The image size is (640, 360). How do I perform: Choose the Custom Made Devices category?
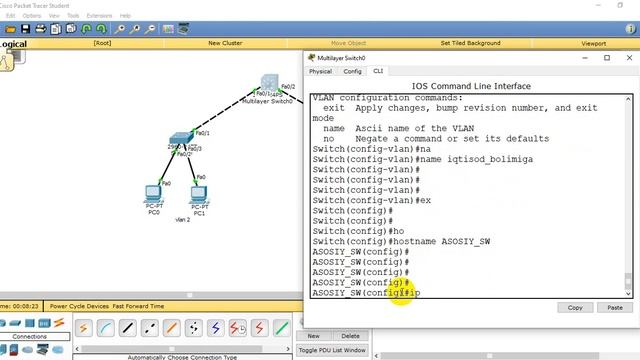click(x=42, y=349)
